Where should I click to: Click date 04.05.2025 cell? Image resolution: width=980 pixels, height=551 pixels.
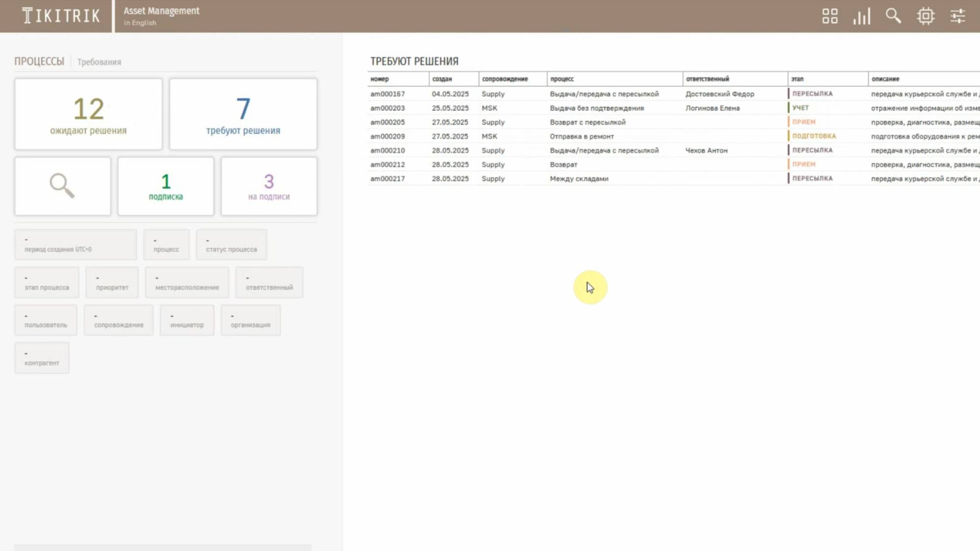click(450, 94)
